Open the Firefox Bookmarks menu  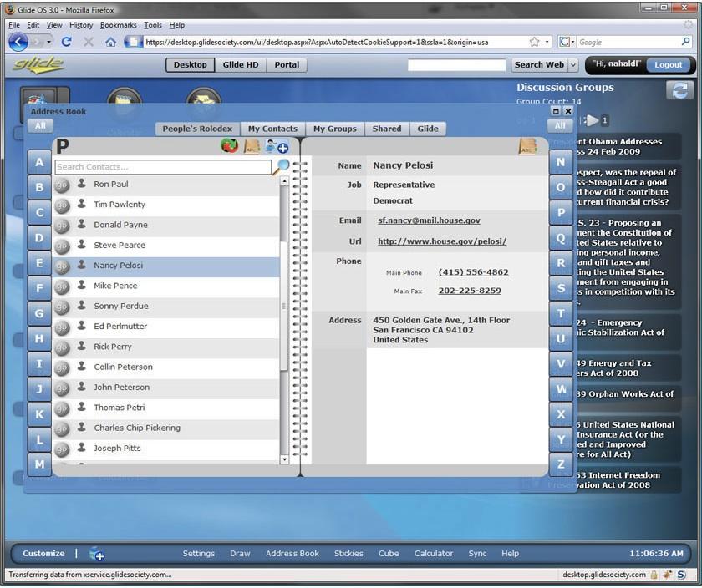click(x=118, y=25)
